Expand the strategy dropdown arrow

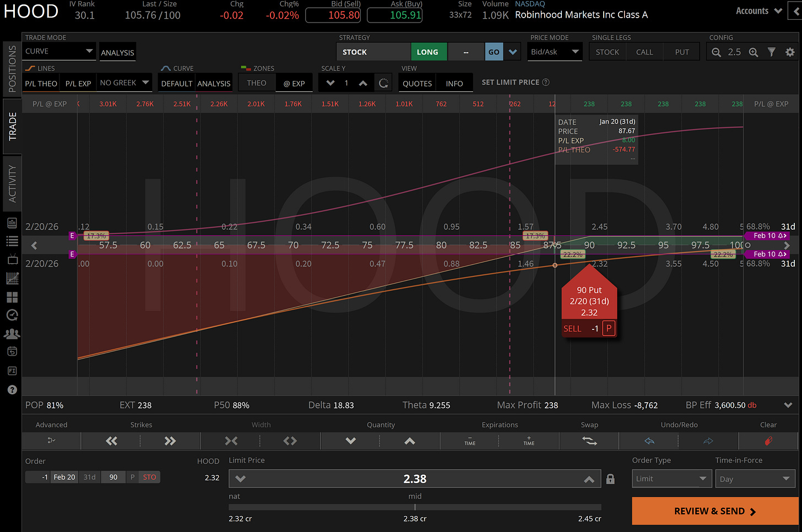[x=513, y=52]
